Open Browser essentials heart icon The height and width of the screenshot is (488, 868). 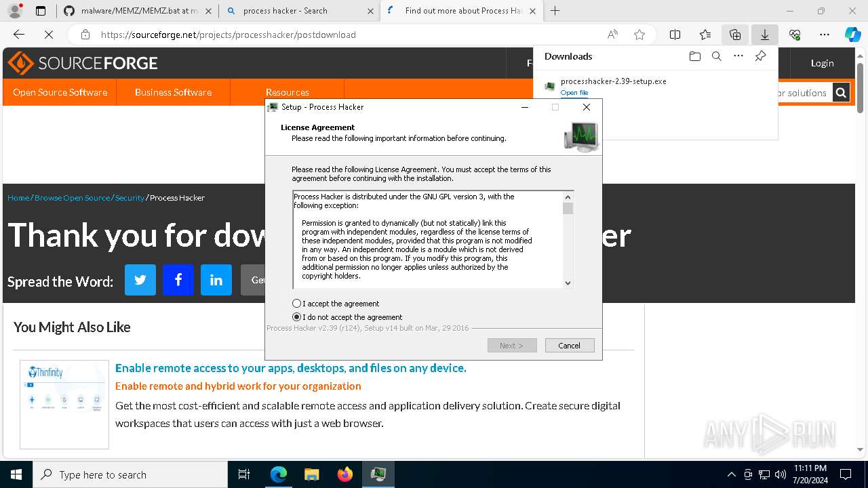(795, 35)
